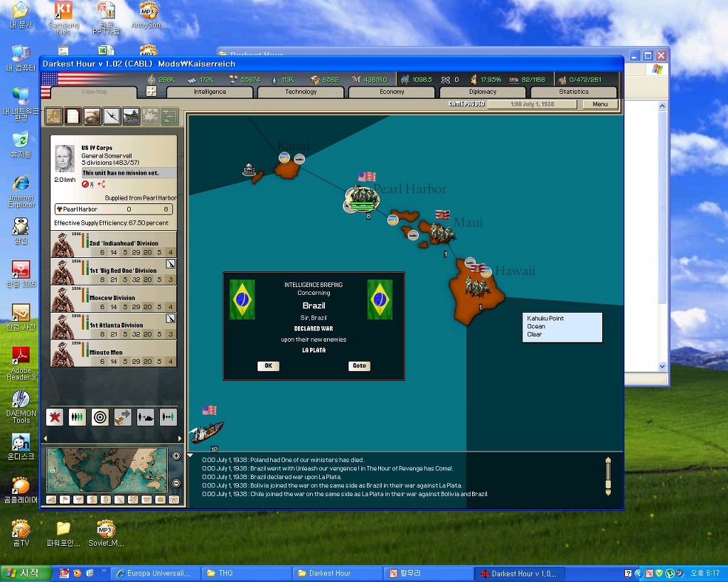Click OK in Brazil intelligence briefing

pyautogui.click(x=268, y=366)
